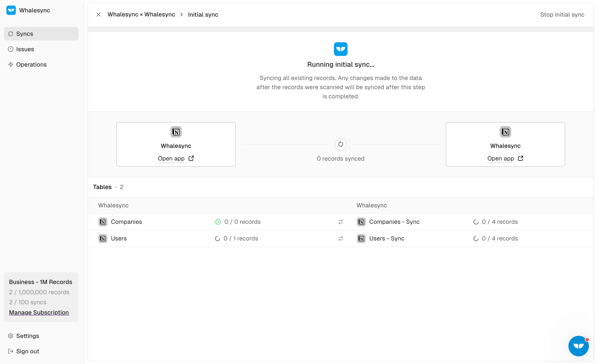
Task: Click '2 / 1,000,000 records' usage text
Action: [39, 292]
